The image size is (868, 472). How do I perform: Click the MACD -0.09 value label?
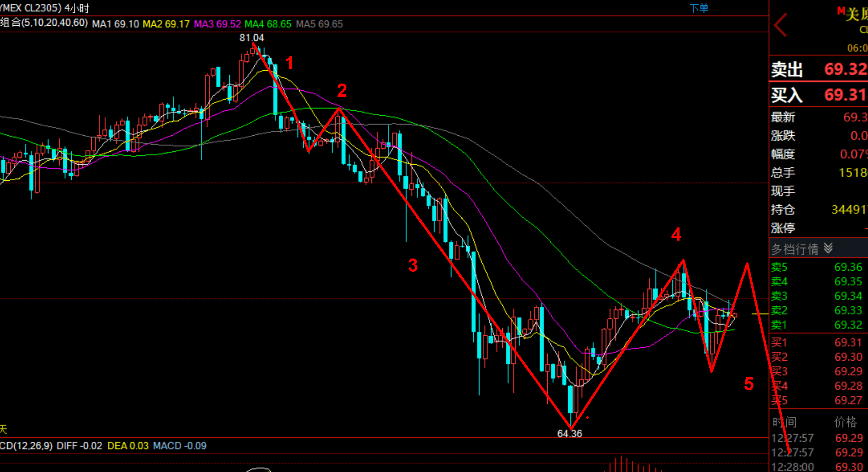[179, 446]
